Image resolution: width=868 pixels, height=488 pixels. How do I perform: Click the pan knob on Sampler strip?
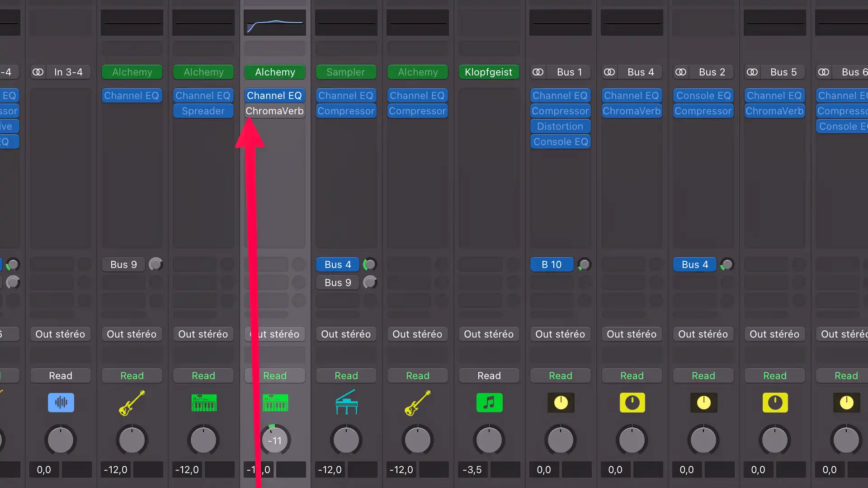346,440
